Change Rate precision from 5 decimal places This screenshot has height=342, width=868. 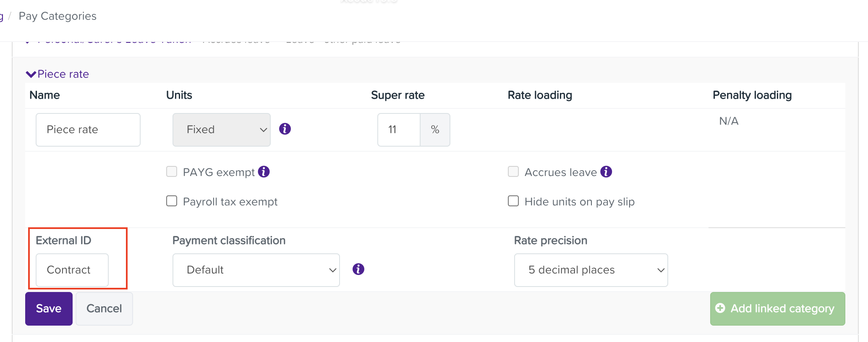[591, 270]
